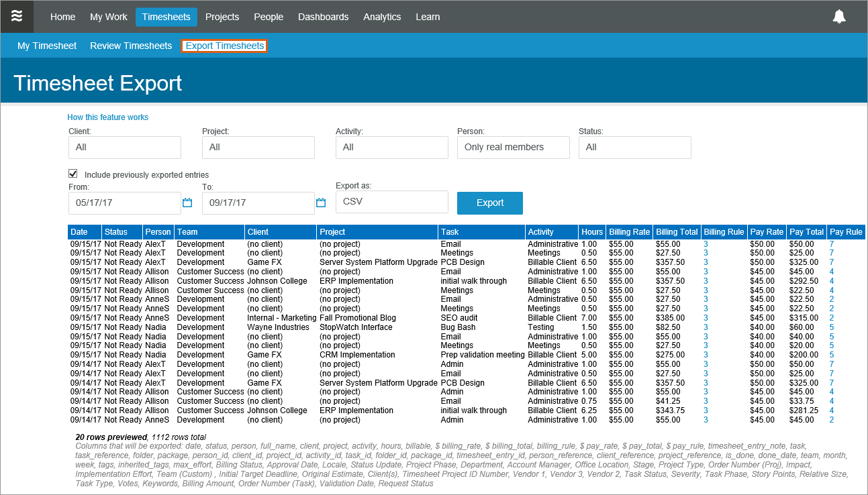Switch to the Review Timesheets tab
Viewport: 868px width, 495px height.
130,46
